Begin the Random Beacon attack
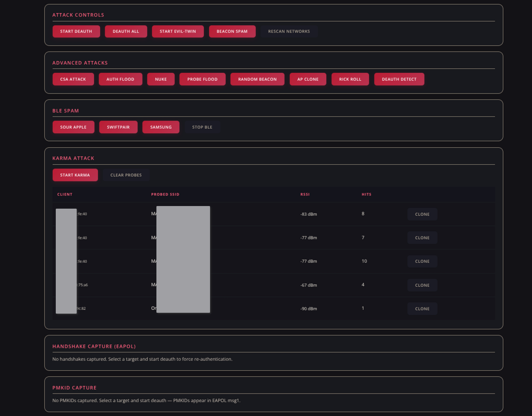532x416 pixels. [x=257, y=79]
